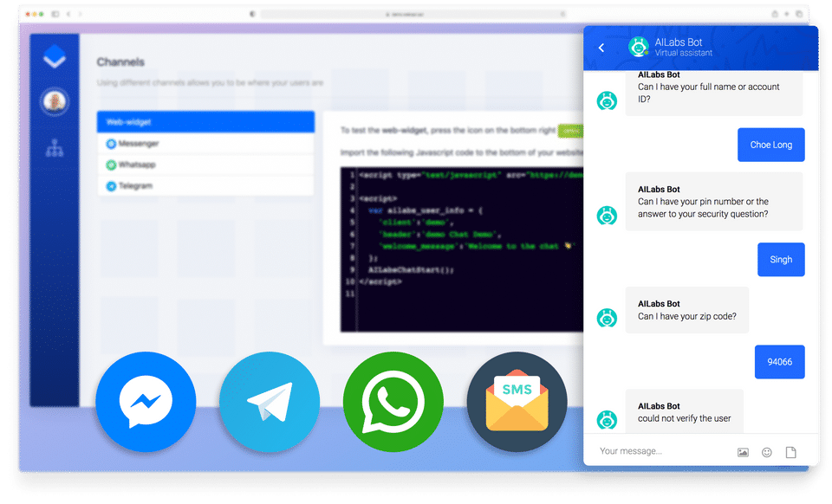Click the large Telegram channel icon
The height and width of the screenshot is (504, 832).
click(270, 402)
